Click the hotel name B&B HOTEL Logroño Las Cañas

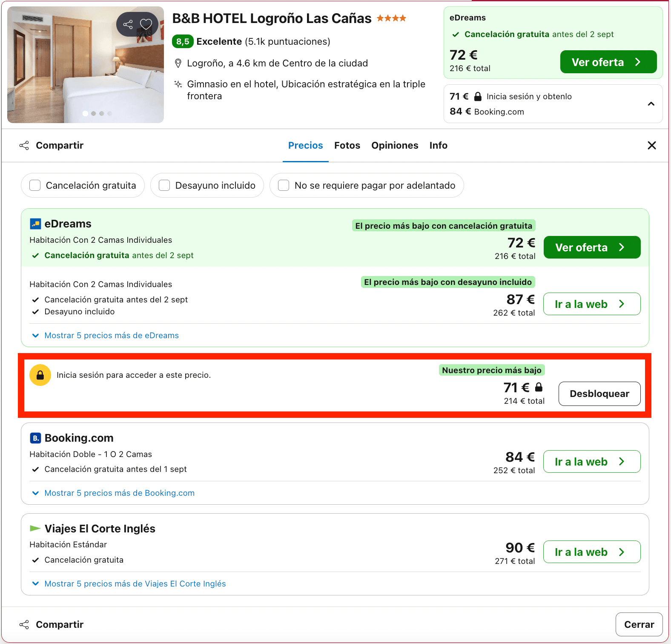[x=272, y=19]
